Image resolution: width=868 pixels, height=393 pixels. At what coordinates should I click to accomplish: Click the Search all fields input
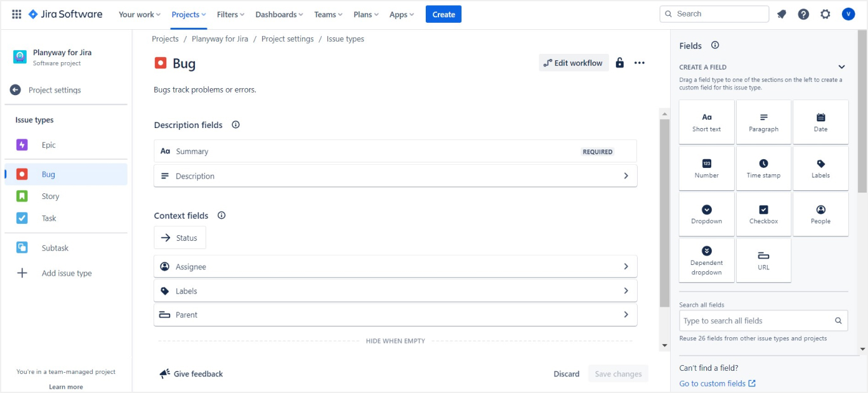758,321
